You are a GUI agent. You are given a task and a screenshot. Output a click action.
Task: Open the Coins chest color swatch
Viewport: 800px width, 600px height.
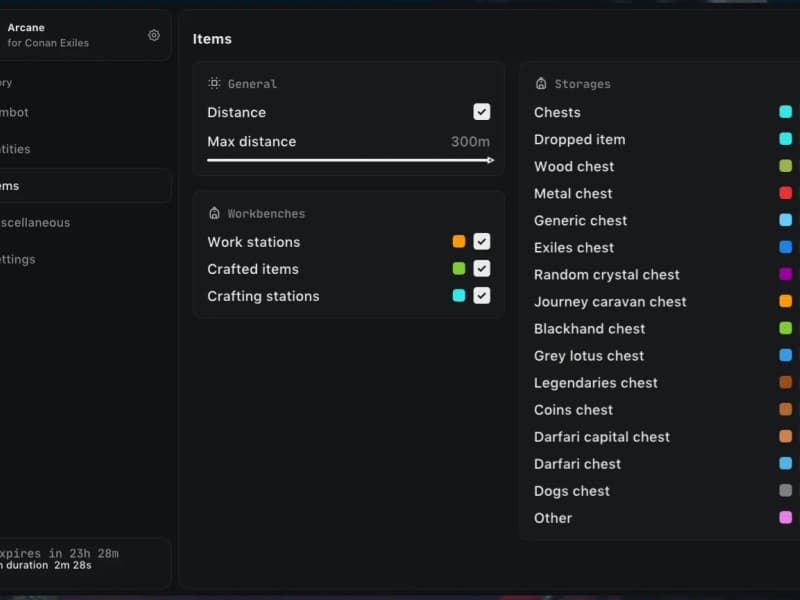coord(785,409)
